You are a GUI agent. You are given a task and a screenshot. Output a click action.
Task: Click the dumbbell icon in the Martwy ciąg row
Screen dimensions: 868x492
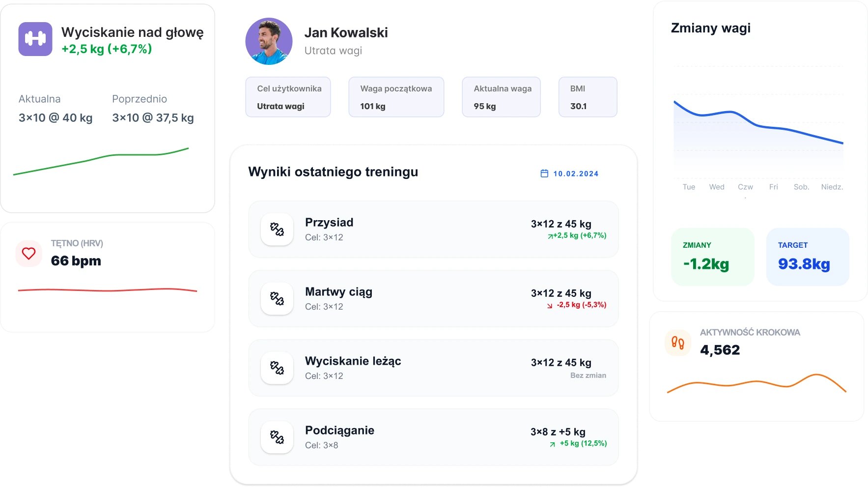[x=277, y=298]
